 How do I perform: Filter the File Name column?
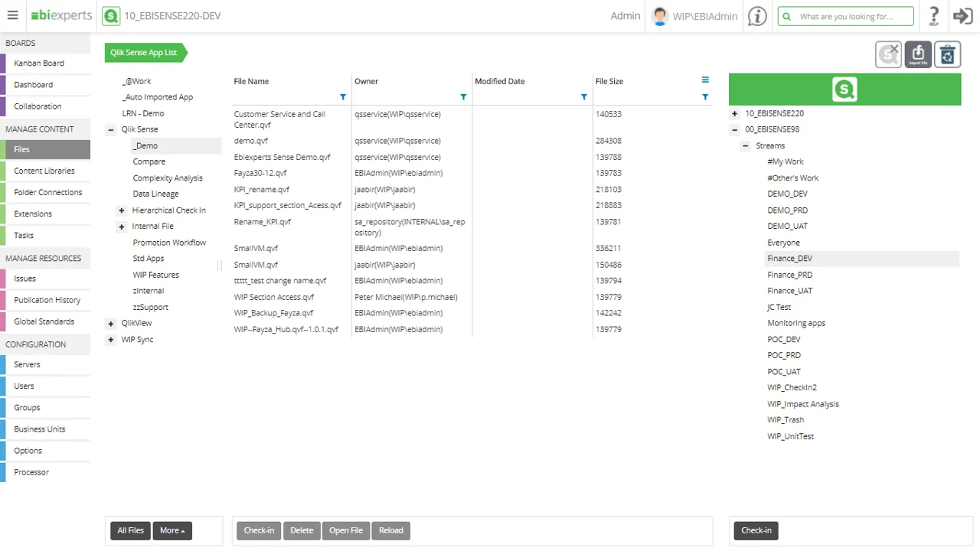pyautogui.click(x=343, y=97)
